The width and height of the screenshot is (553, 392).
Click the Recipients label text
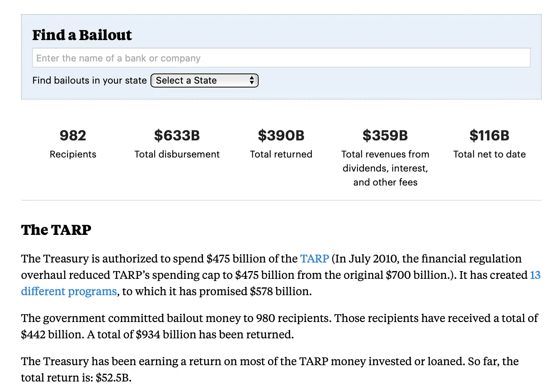click(72, 154)
